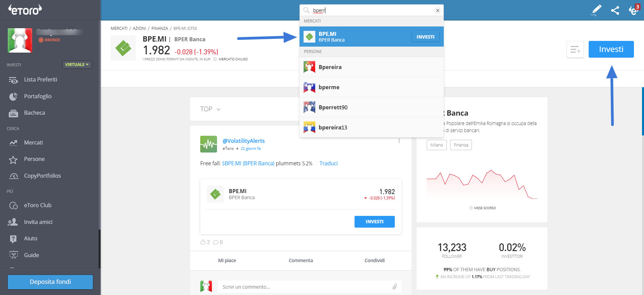
Task: Open Persone section
Action: 34,159
